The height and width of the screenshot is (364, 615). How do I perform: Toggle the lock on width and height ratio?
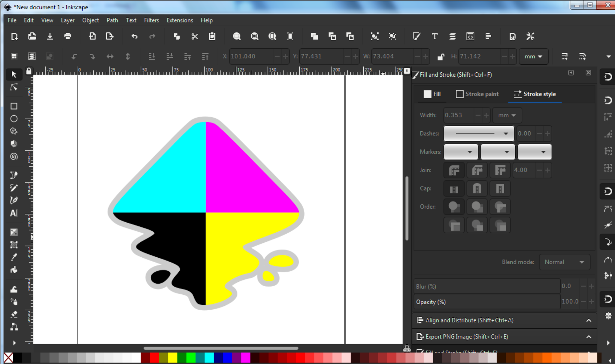(441, 56)
